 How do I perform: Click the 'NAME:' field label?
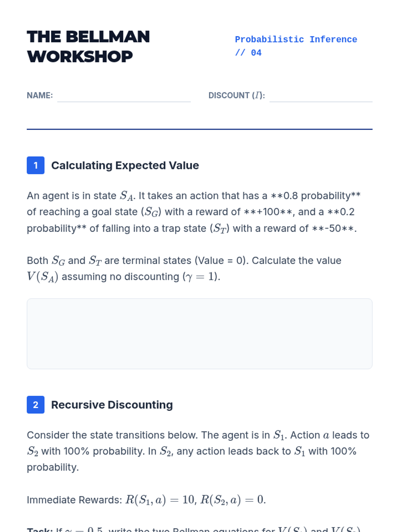pos(40,95)
